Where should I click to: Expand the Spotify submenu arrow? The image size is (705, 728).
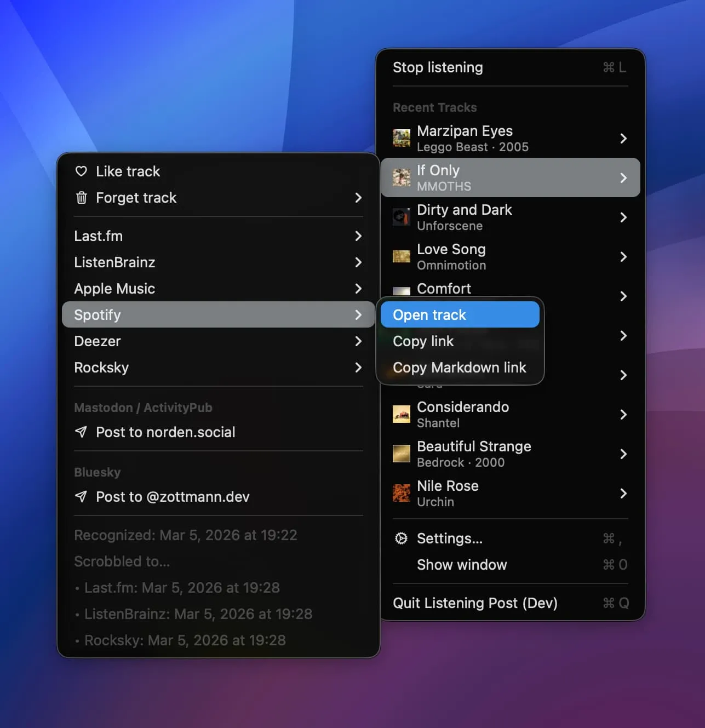tap(358, 315)
